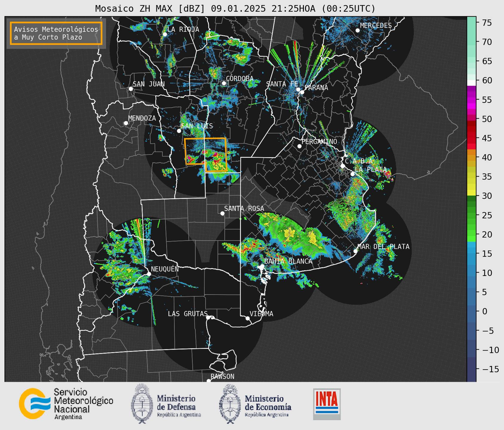The width and height of the screenshot is (504, 430).
Task: Click the mosaic title with date and time
Action: [235, 9]
